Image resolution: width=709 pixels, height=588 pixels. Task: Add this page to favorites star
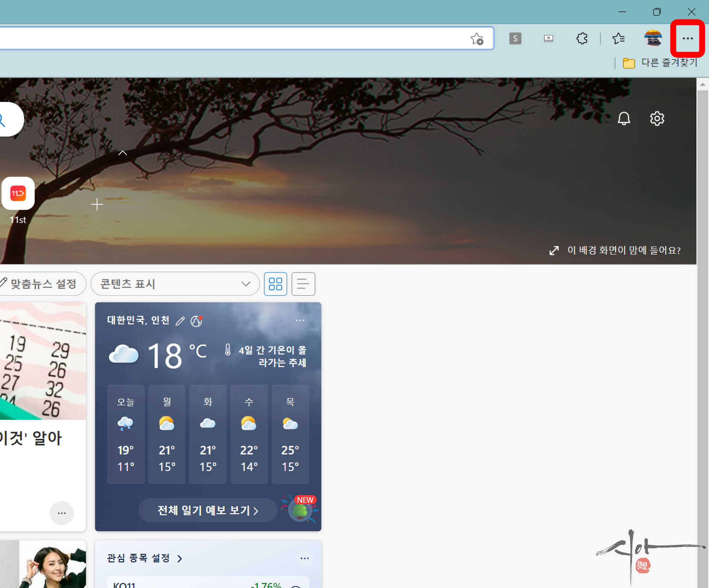[477, 39]
